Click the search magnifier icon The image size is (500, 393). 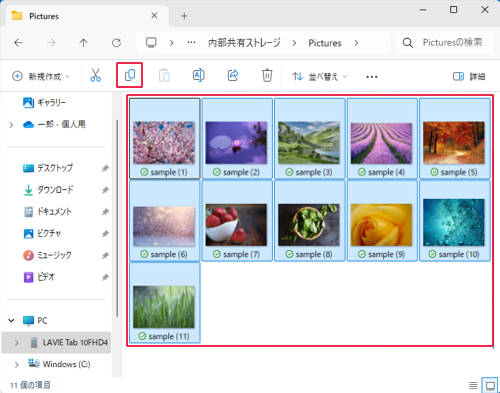click(x=408, y=43)
